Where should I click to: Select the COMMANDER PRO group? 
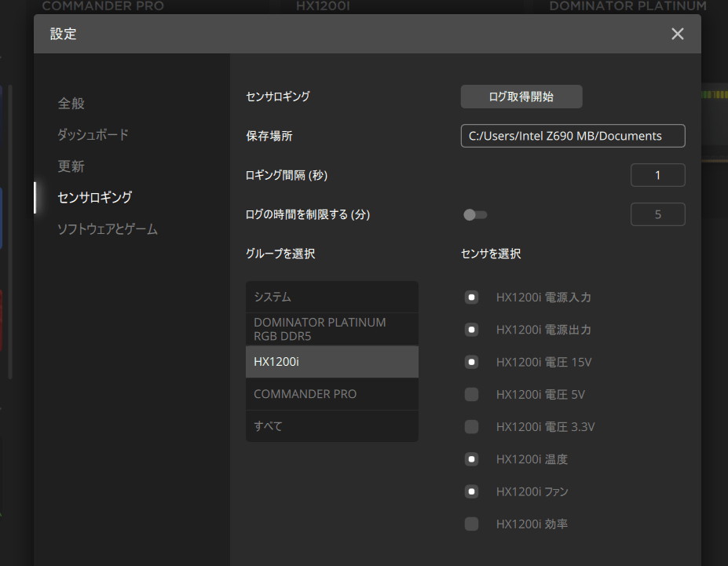[x=331, y=394]
